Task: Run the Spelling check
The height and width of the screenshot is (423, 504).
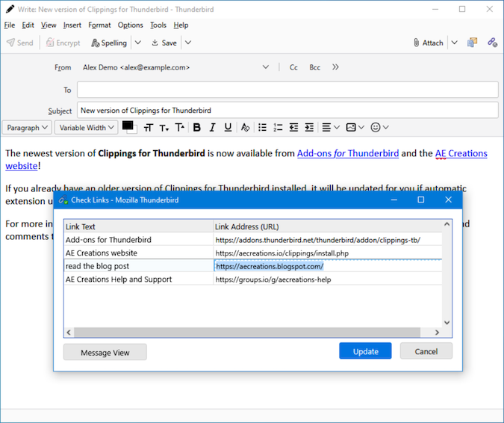Action: [x=109, y=43]
